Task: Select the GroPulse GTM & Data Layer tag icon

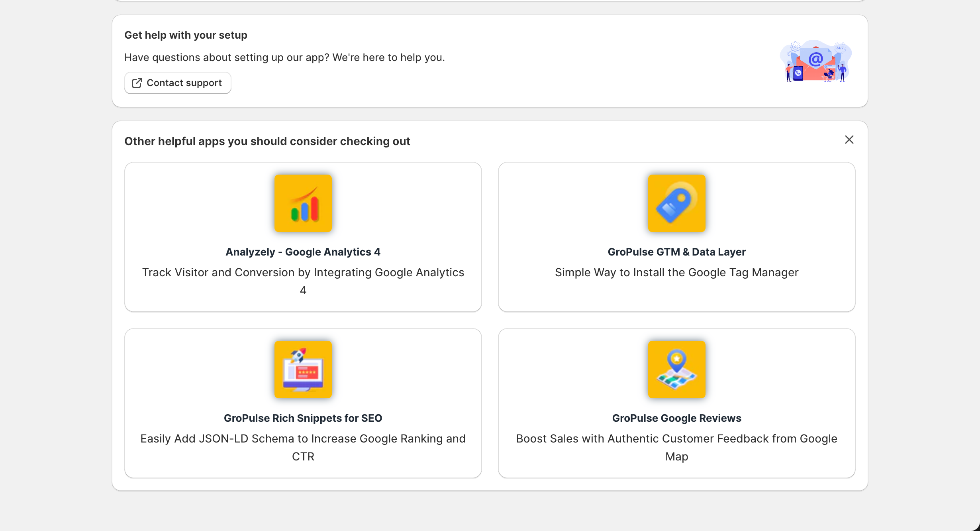Action: [676, 203]
